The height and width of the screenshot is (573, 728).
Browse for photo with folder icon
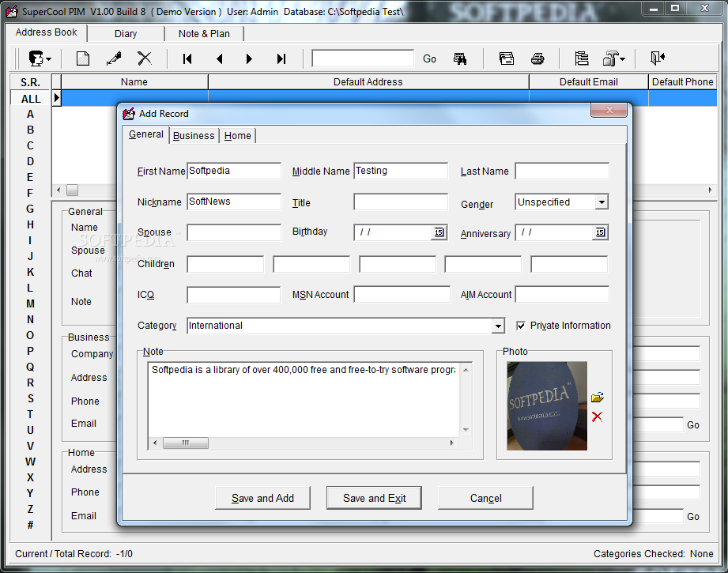coord(598,398)
